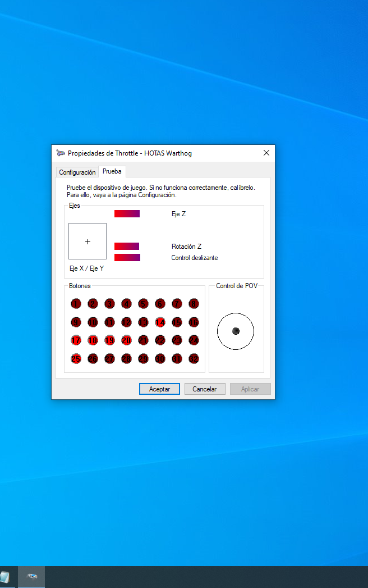
Task: Click button indicator 5
Action: tap(143, 304)
